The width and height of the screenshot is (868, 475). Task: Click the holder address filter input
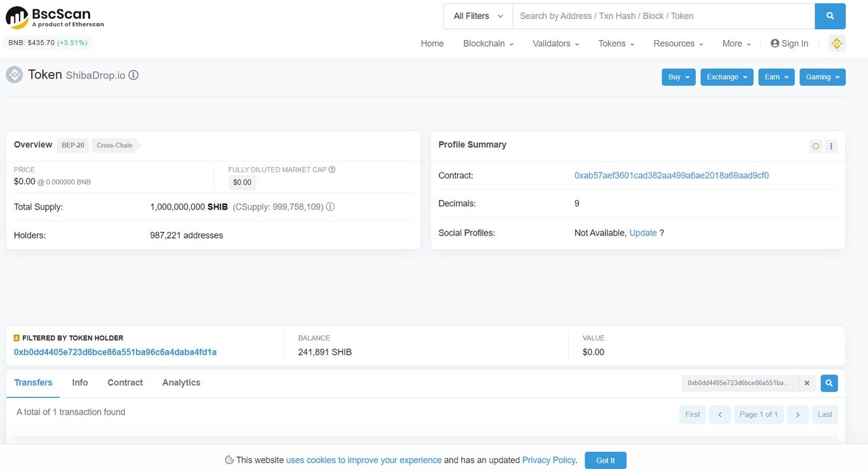[740, 383]
